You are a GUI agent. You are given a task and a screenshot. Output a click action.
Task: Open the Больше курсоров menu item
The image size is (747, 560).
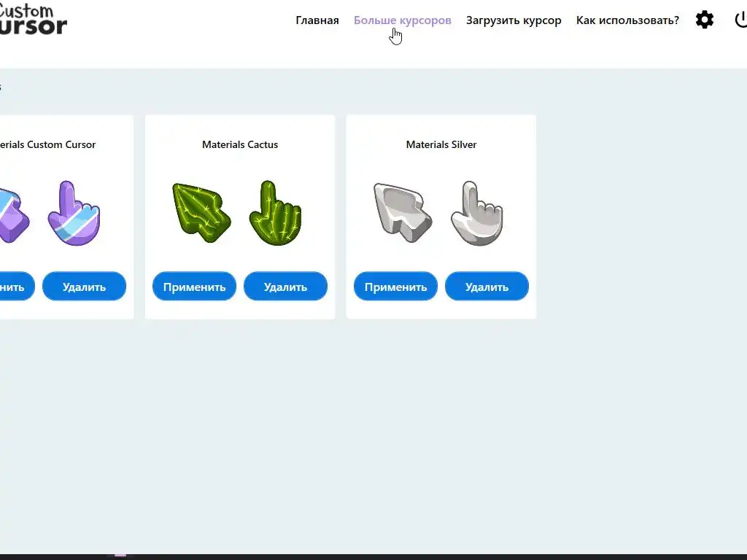pyautogui.click(x=402, y=20)
